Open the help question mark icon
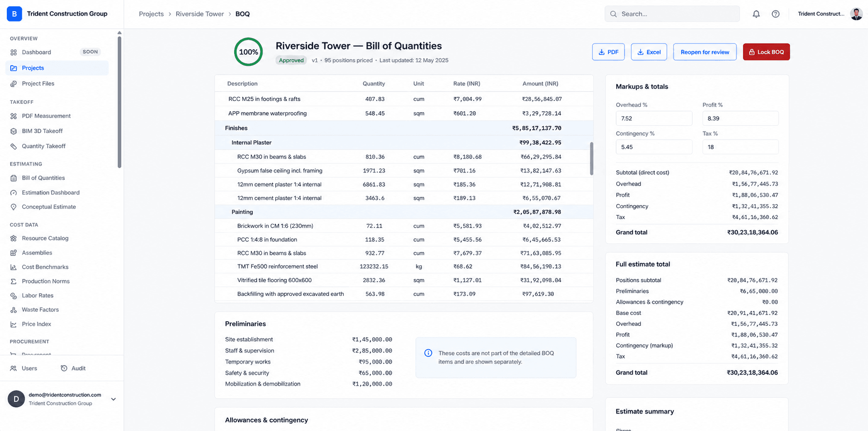The image size is (868, 431). 776,14
